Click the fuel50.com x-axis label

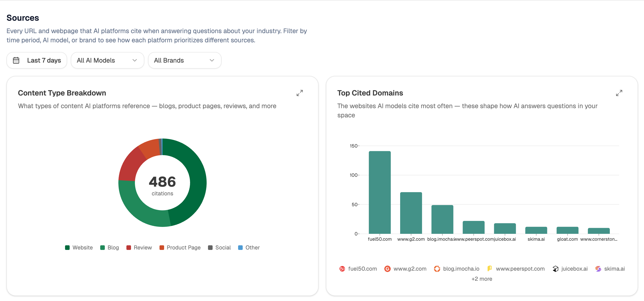pos(379,239)
